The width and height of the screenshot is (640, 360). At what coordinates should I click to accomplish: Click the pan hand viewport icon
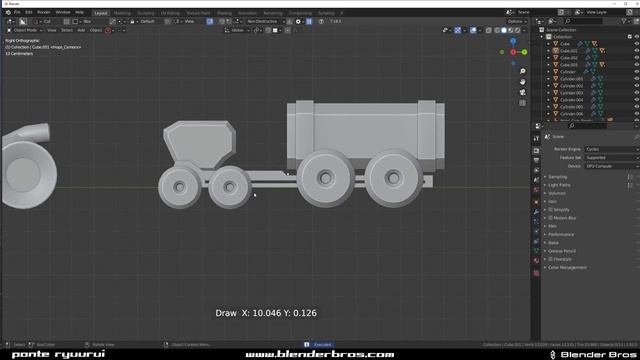[522, 82]
